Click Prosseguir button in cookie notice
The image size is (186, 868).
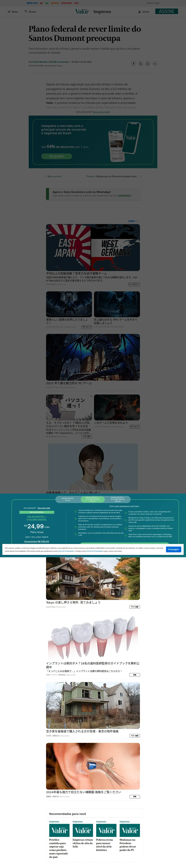click(174, 549)
